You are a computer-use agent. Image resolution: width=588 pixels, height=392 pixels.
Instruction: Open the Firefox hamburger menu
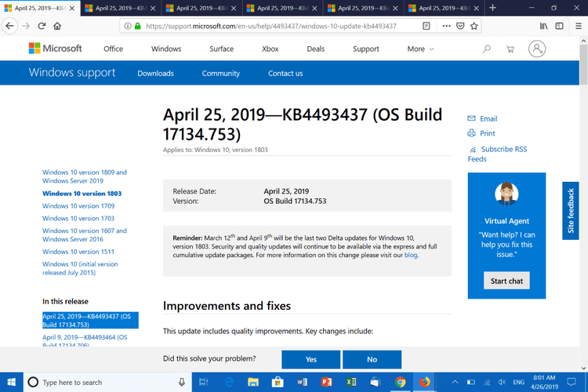(x=579, y=26)
